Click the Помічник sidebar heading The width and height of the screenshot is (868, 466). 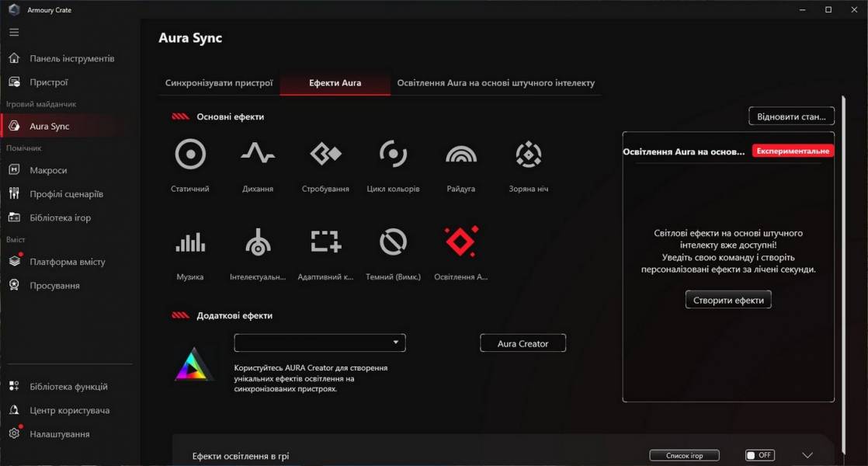(24, 148)
